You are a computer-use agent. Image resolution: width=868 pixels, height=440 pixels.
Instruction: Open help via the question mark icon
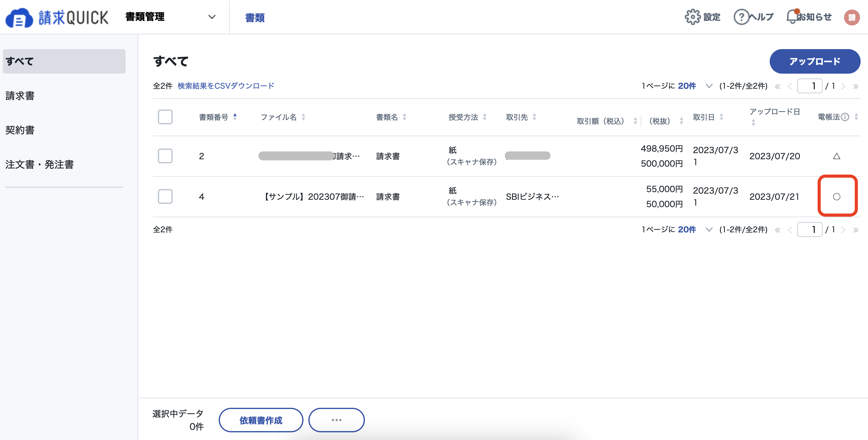(x=741, y=17)
